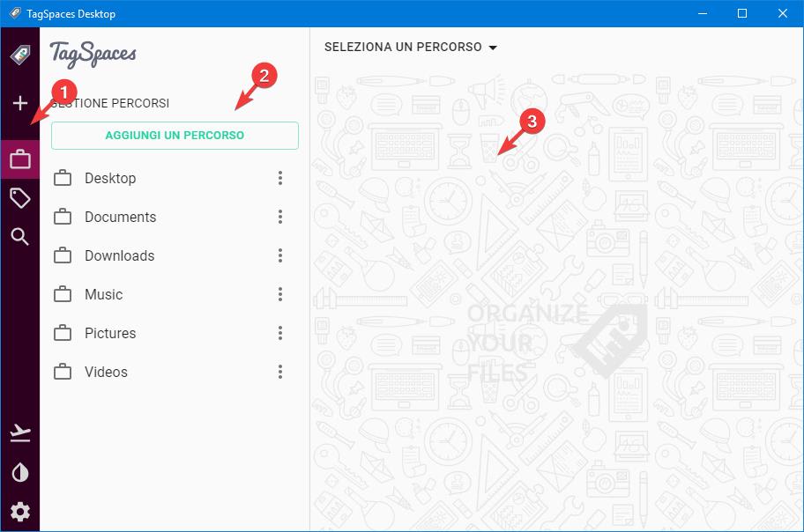This screenshot has height=532, width=804.
Task: Click the briefcase icon beside Downloads
Action: tap(63, 255)
